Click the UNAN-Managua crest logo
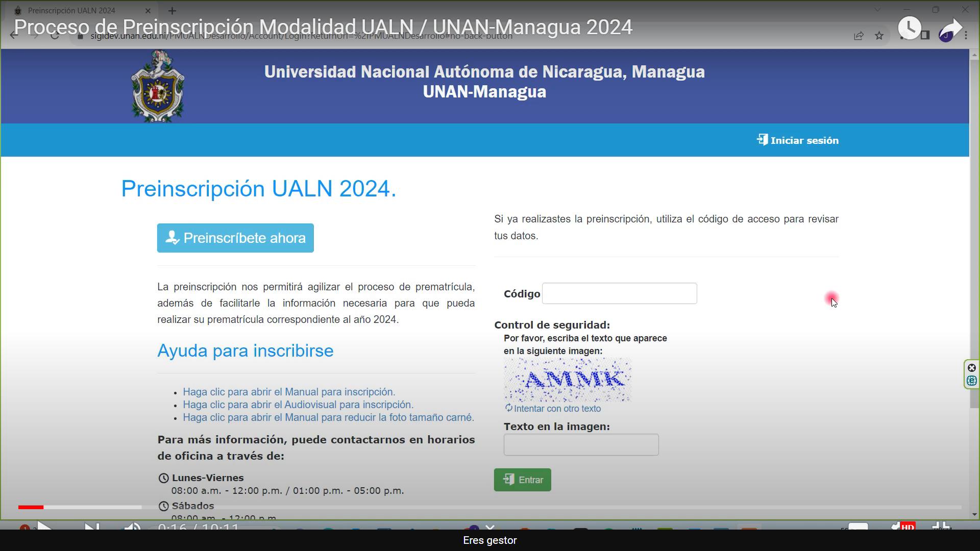980x551 pixels. [x=158, y=86]
